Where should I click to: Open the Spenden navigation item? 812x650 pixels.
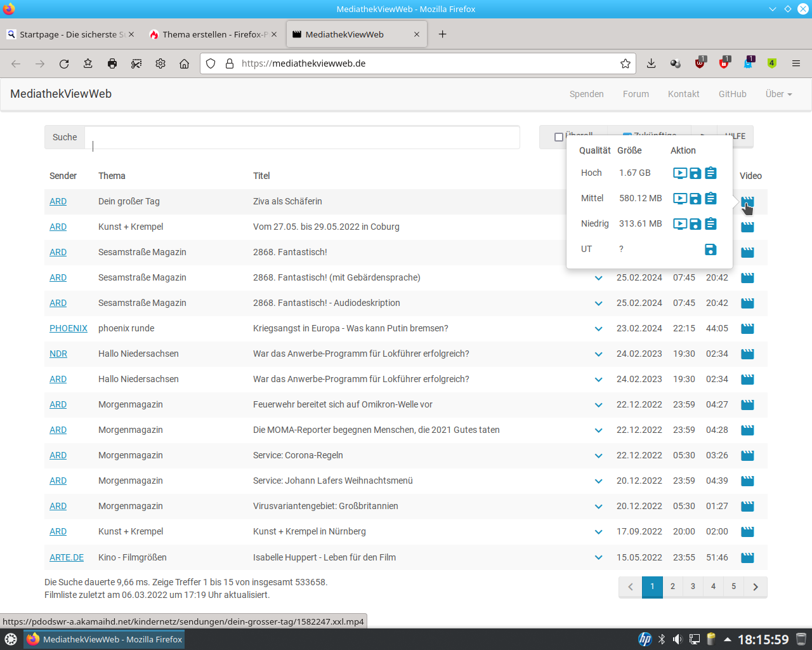click(x=587, y=94)
